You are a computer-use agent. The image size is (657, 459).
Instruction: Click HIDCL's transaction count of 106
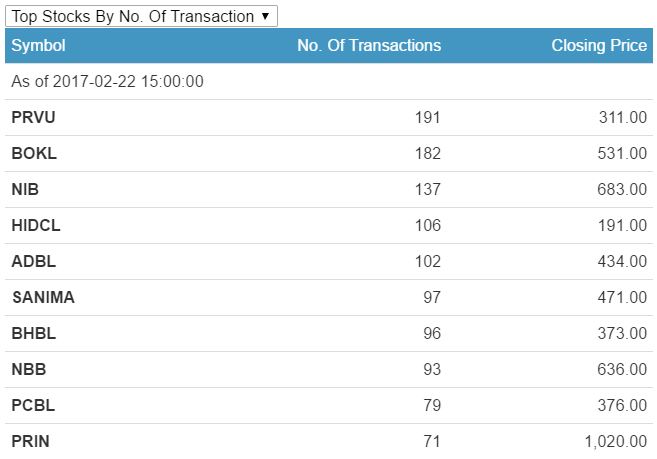[427, 226]
